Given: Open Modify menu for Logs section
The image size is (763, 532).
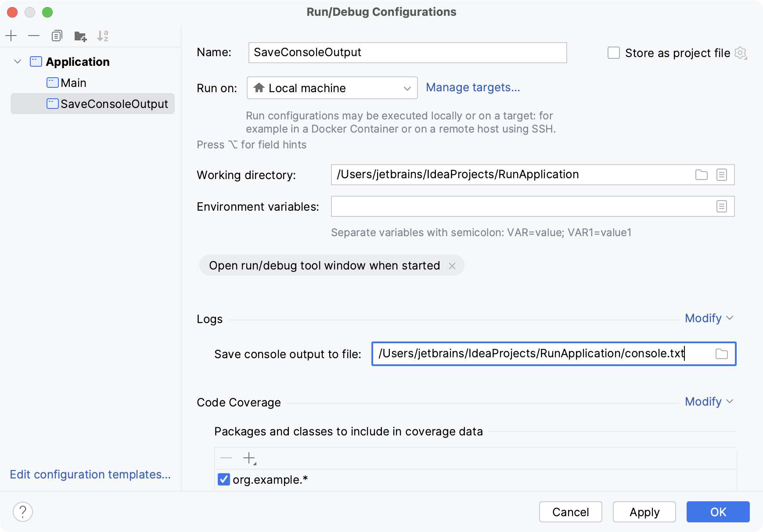Looking at the screenshot, I should tap(709, 318).
